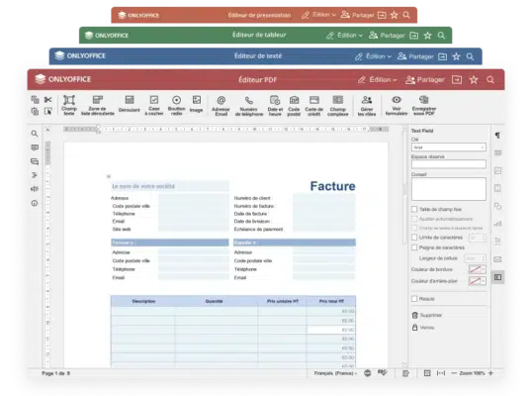The height and width of the screenshot is (396, 532).
Task: Click the Facture heading
Action: point(332,186)
